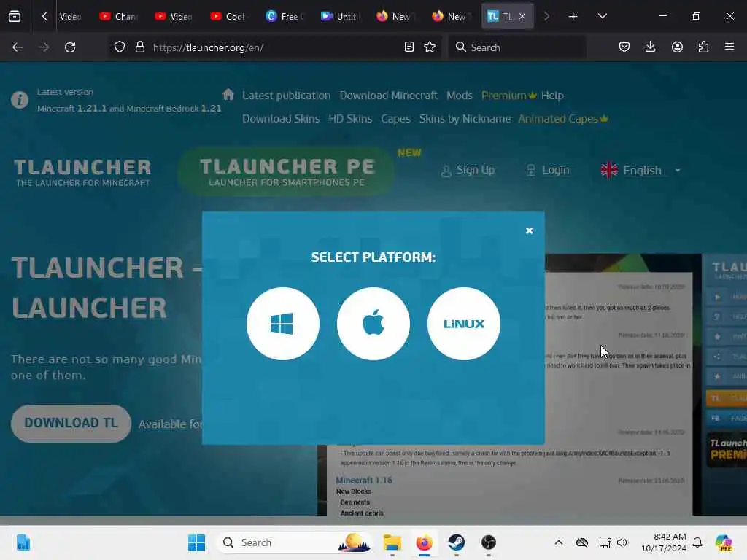Screen dimensions: 747x560
Task: Click the browser Search box
Action: 517,47
